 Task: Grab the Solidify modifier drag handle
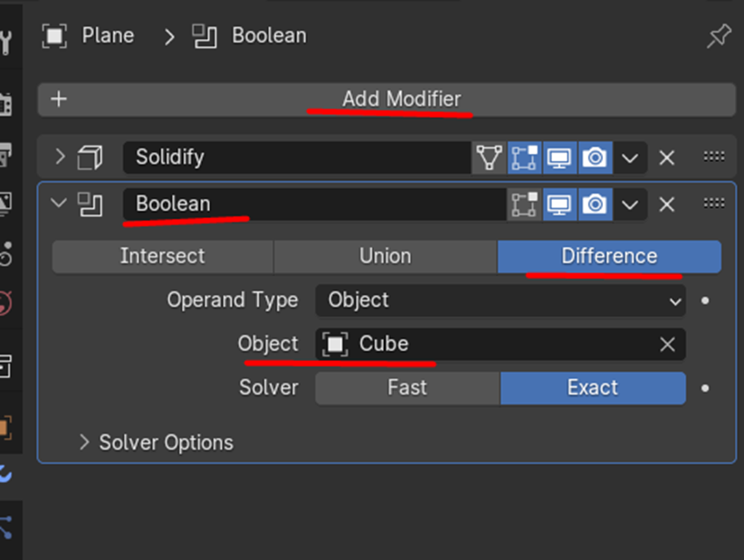[x=714, y=157]
